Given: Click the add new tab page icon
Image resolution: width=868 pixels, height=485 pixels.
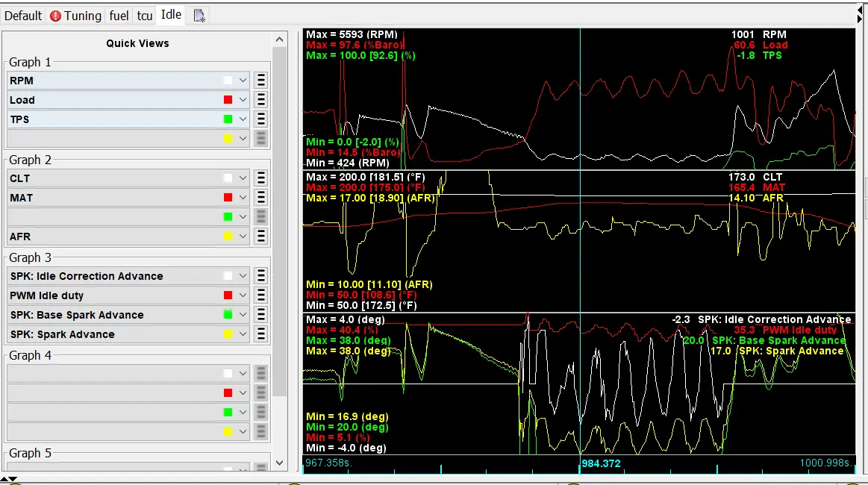Looking at the screenshot, I should pos(199,16).
